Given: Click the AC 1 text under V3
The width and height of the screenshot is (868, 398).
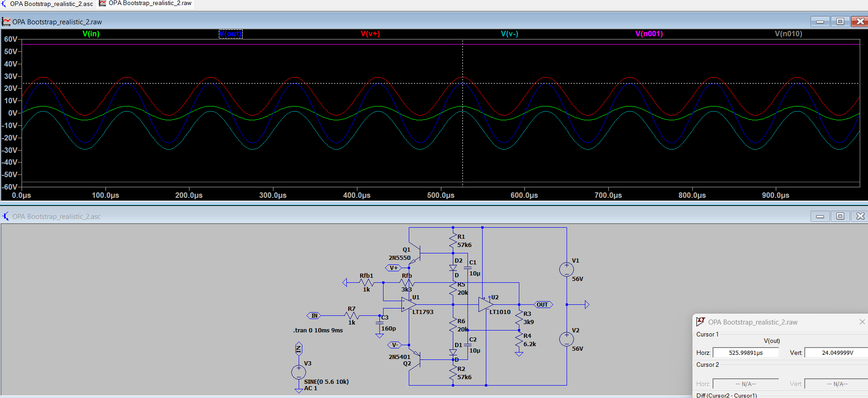Looking at the screenshot, I should coord(311,388).
